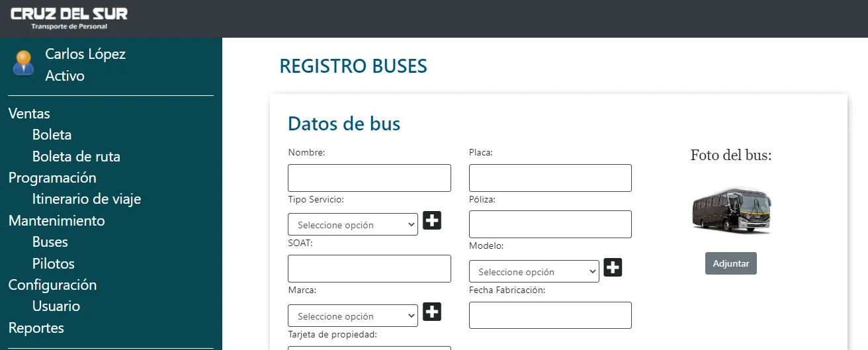Click the Adjuntar button

click(x=731, y=263)
